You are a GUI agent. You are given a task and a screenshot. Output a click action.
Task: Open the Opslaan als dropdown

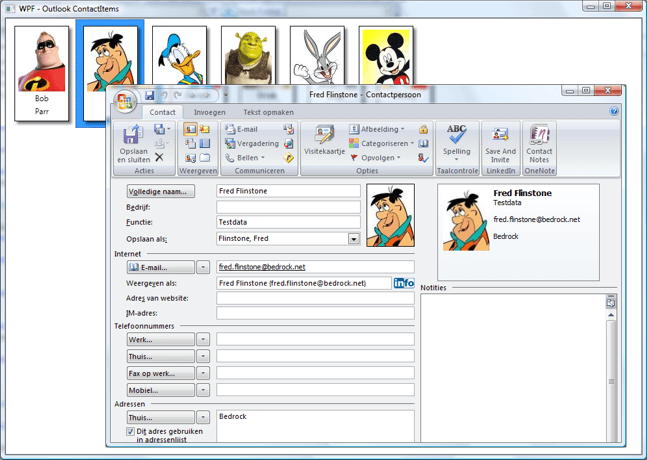pos(354,238)
